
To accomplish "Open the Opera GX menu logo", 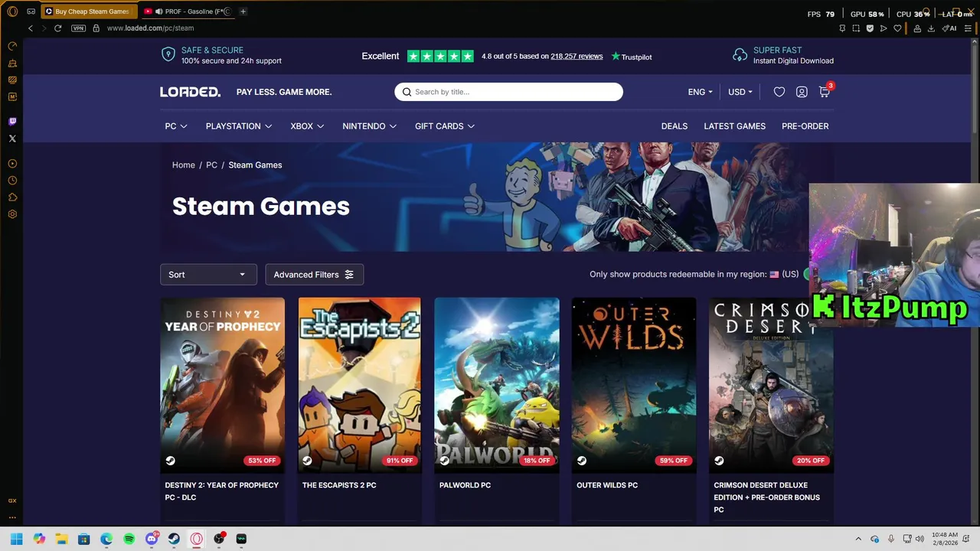I will [12, 11].
